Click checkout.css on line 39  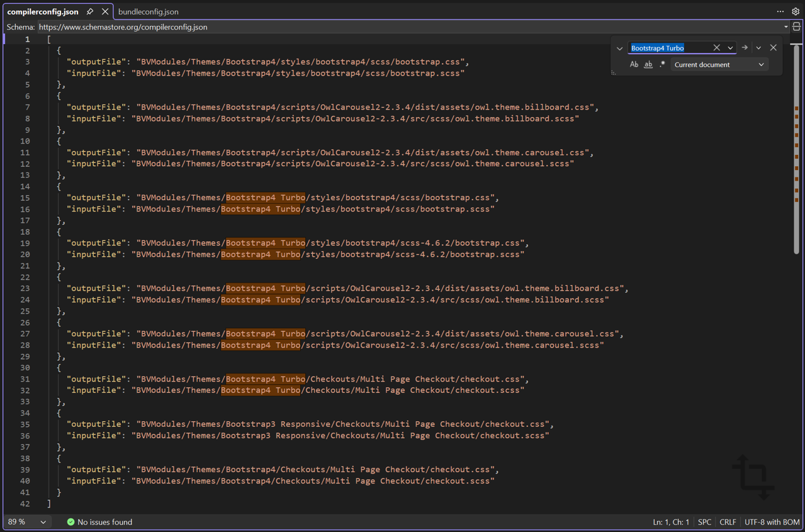tap(461, 470)
